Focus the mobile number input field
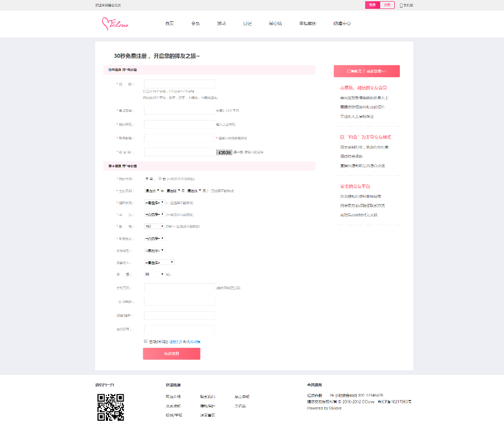Image resolution: width=504 pixels, height=428 pixels. tap(179, 288)
